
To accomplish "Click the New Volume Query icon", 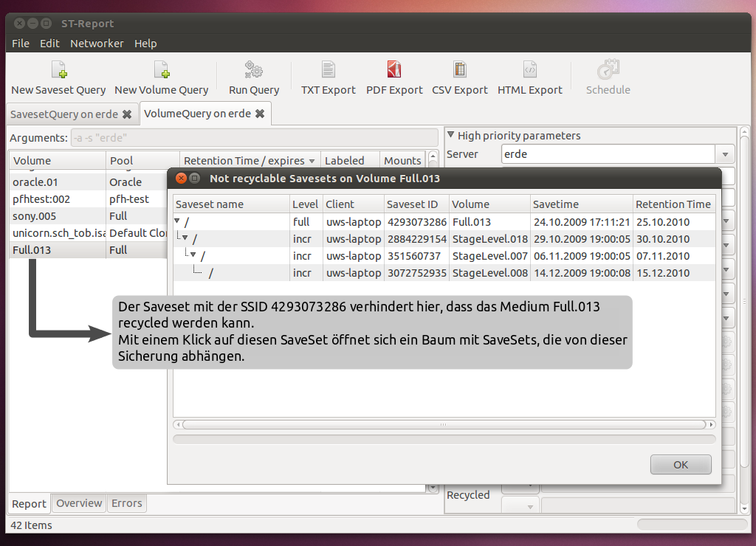I will (162, 70).
